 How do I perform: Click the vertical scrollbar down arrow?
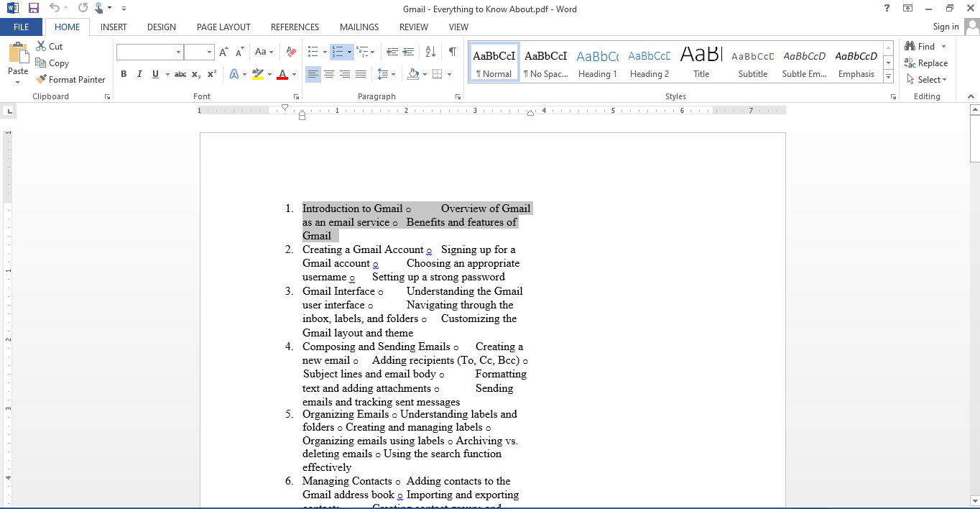click(974, 500)
